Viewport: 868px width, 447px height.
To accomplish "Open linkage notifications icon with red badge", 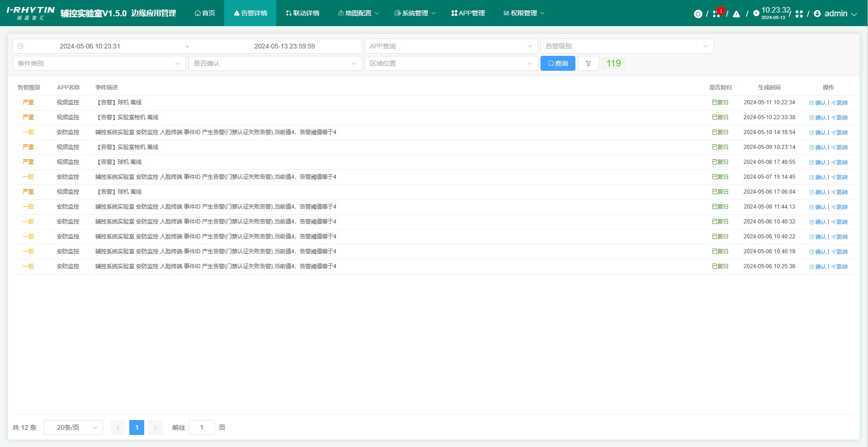I will pyautogui.click(x=717, y=14).
